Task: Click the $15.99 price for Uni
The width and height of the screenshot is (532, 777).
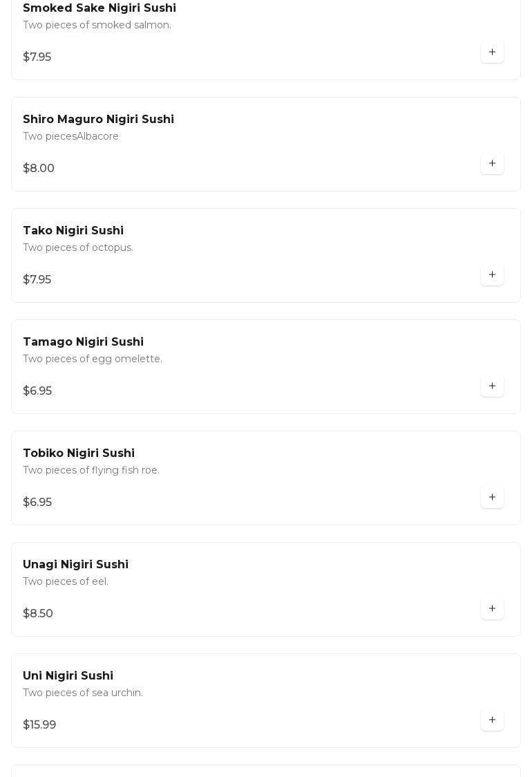Action: pyautogui.click(x=39, y=725)
